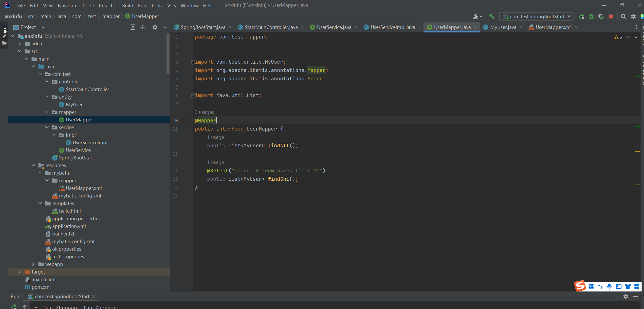644x309 pixels.
Task: Select pom.xml in the project tree
Action: [41, 287]
